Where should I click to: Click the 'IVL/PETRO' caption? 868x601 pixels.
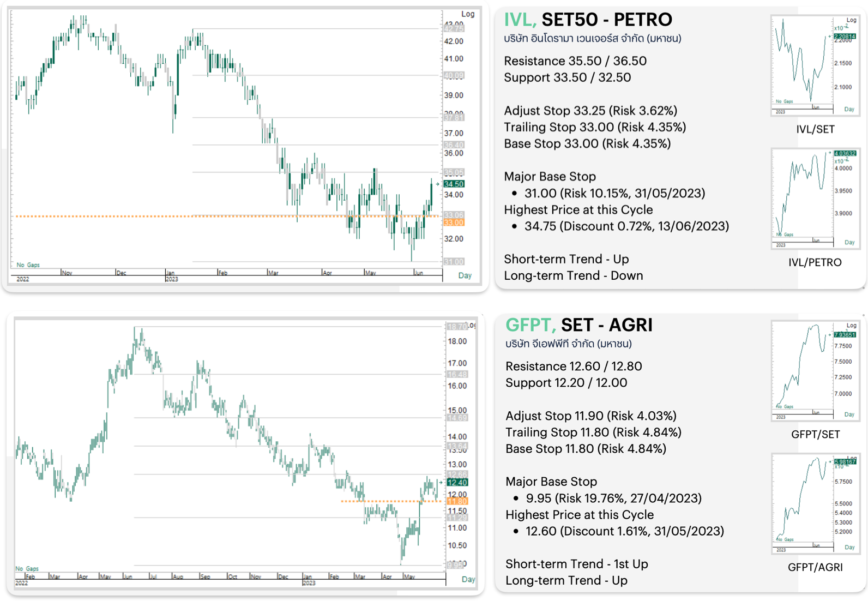click(x=815, y=263)
